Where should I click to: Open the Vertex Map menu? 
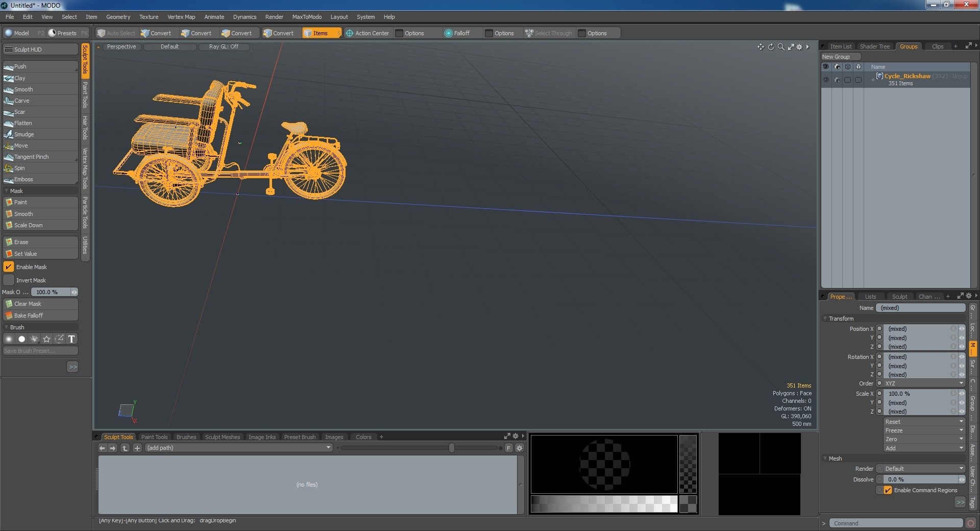click(181, 17)
